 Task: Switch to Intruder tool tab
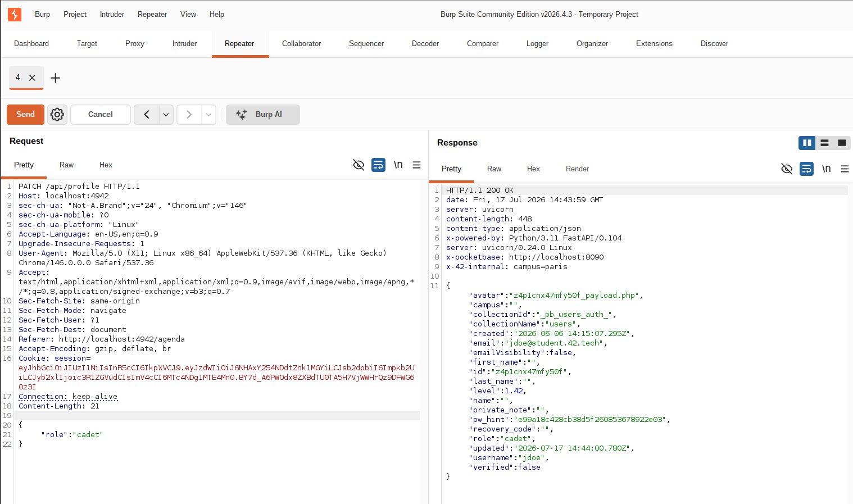click(184, 44)
